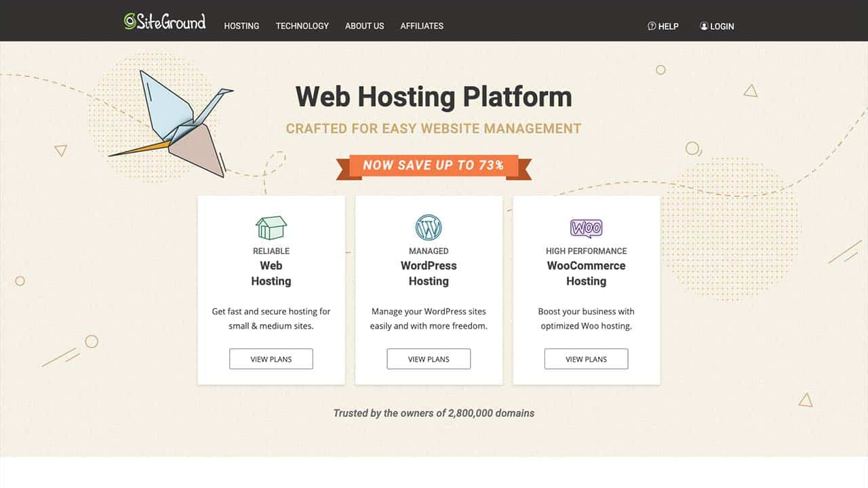Click the Login user icon
Viewport: 868px width, 488px height.
click(703, 26)
